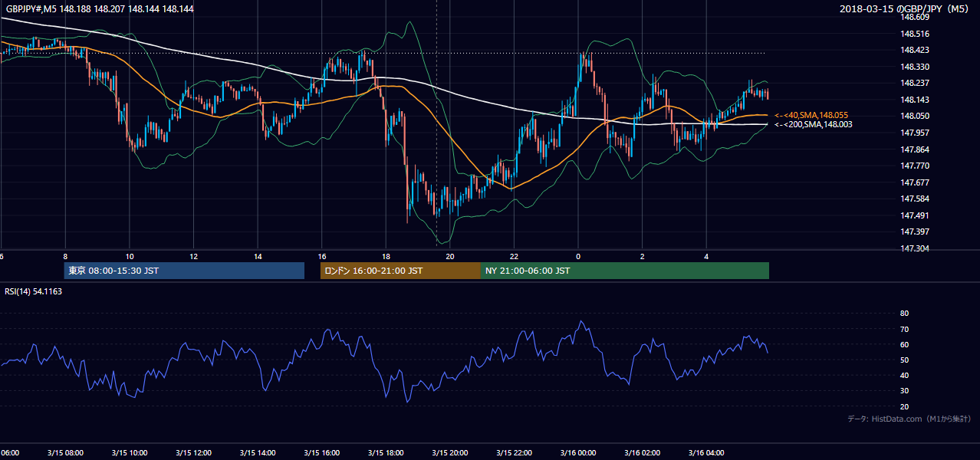Image resolution: width=980 pixels, height=460 pixels.
Task: Click price axis value 147.864
Action: (x=914, y=149)
